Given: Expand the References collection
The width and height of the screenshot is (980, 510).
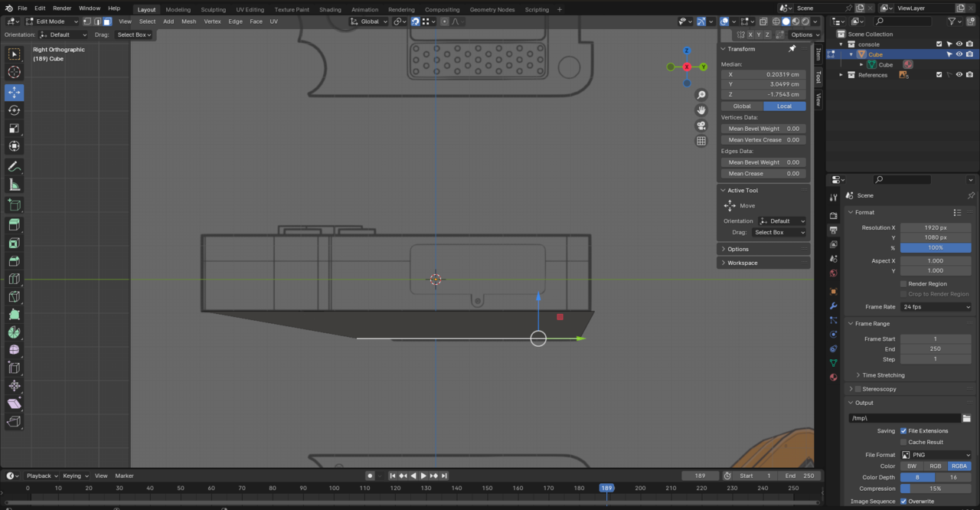Looking at the screenshot, I should click(x=840, y=74).
